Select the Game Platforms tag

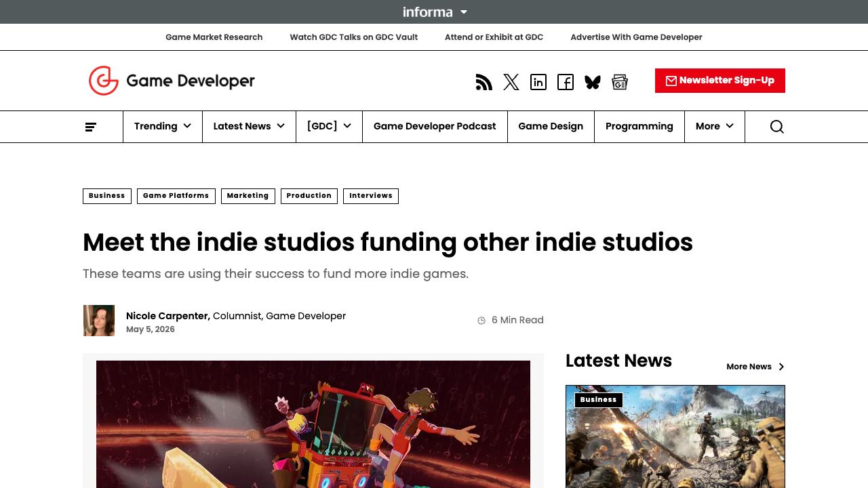click(176, 196)
